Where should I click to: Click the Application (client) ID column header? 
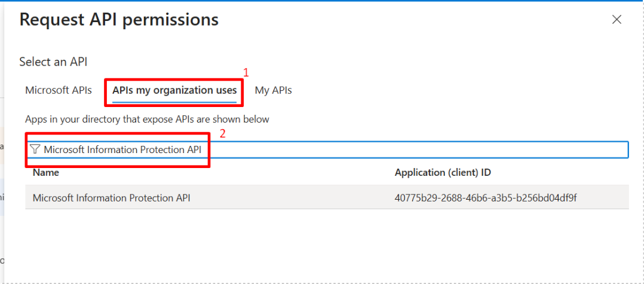(x=443, y=172)
